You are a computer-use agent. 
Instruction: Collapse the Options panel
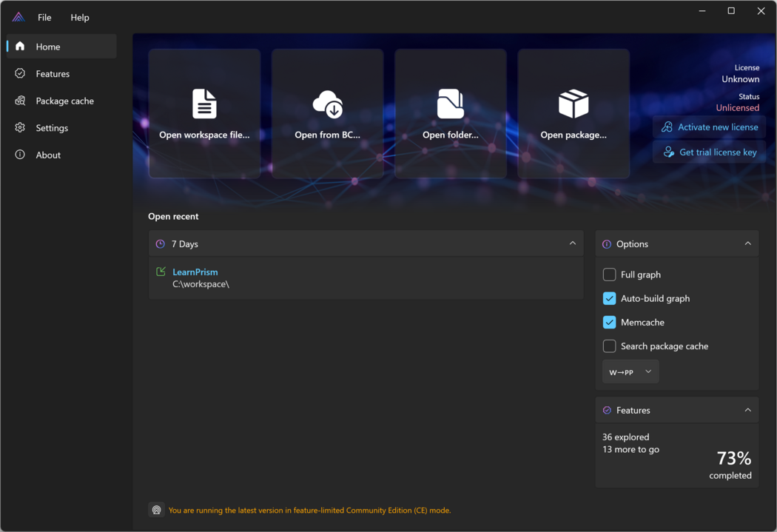(747, 243)
